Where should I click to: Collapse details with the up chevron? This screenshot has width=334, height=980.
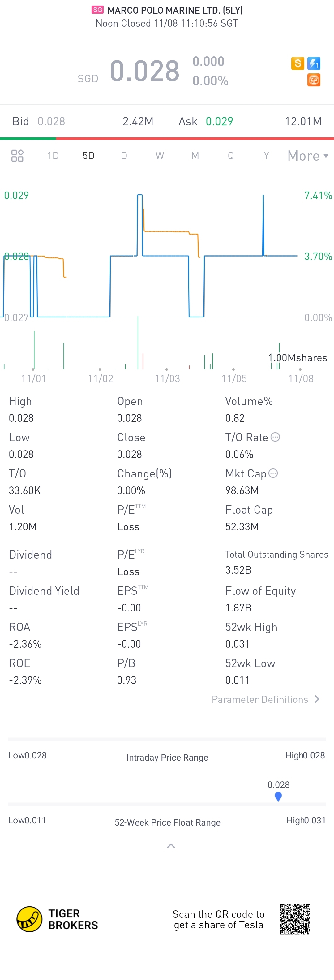point(171,846)
